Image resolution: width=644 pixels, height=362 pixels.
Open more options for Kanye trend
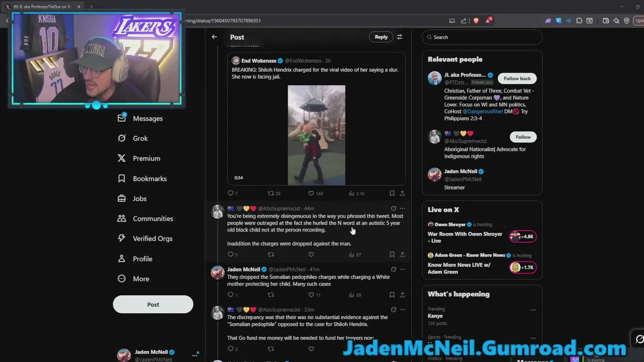pos(533,310)
